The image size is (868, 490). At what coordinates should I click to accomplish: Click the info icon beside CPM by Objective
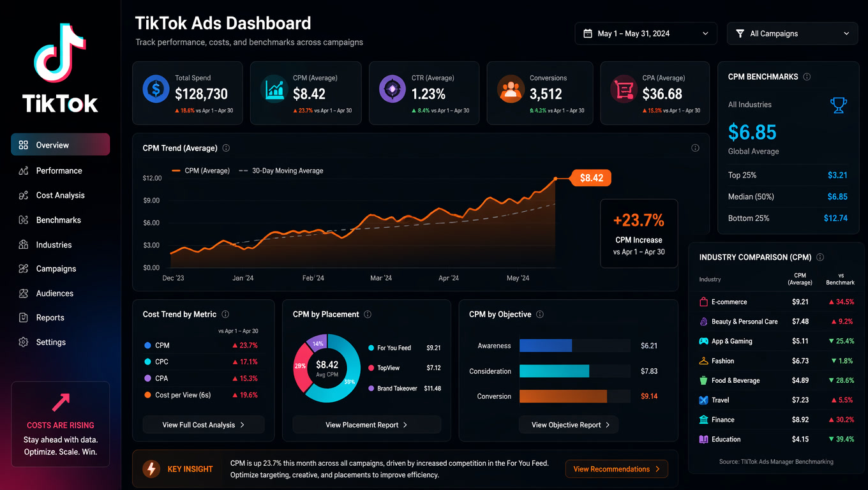540,314
